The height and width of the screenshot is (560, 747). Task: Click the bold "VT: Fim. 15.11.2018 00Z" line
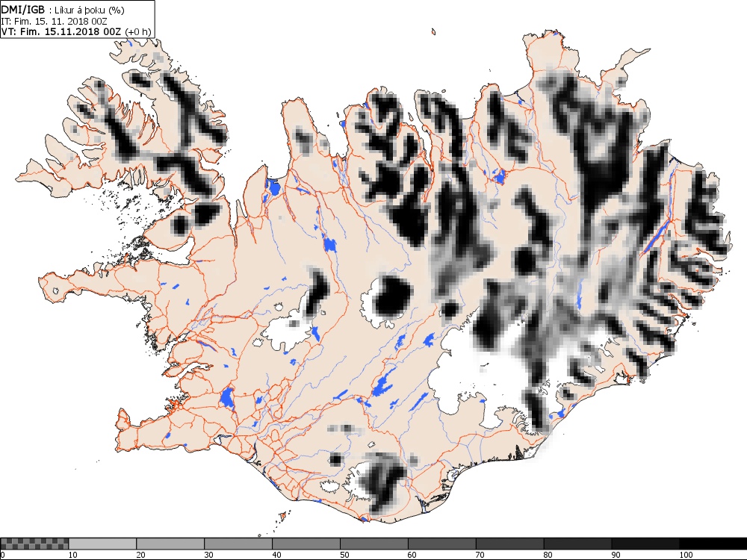(x=62, y=31)
